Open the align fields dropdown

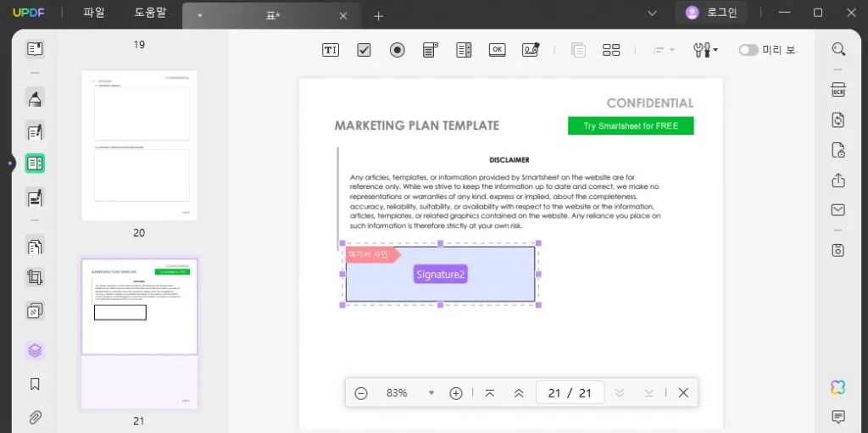(x=664, y=50)
